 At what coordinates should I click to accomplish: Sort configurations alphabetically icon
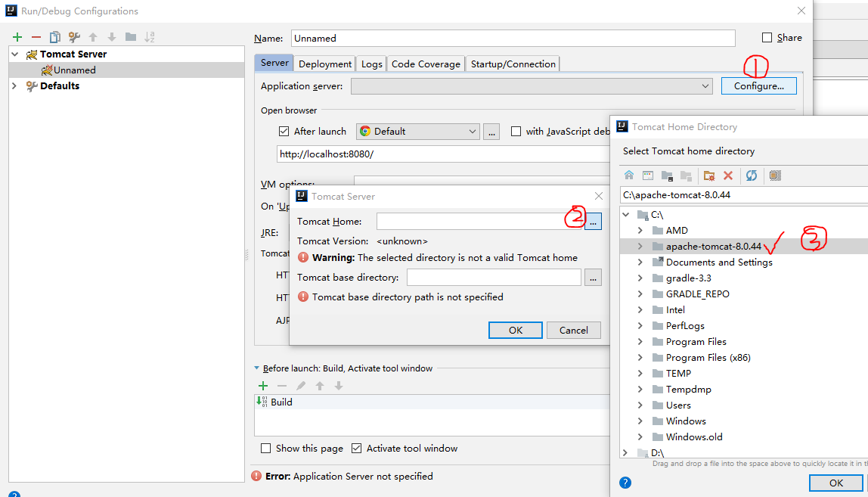click(150, 37)
